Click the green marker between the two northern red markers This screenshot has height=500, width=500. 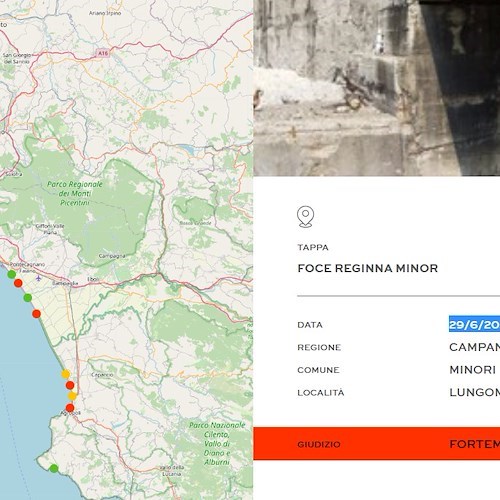[x=28, y=298]
